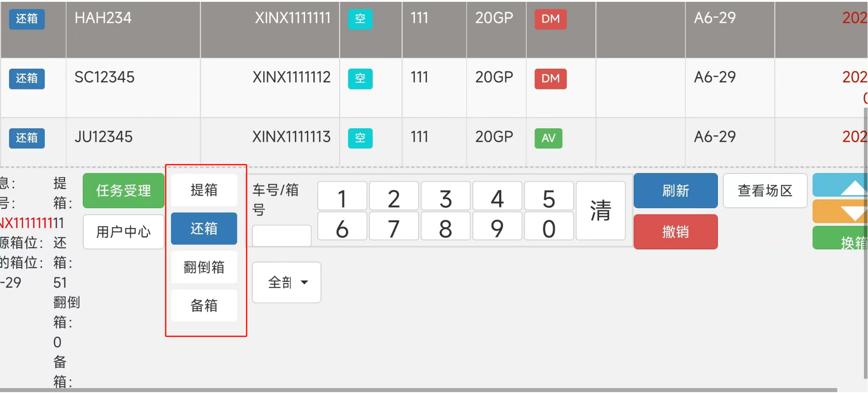Click the DM tag in SC12345 row

click(550, 79)
